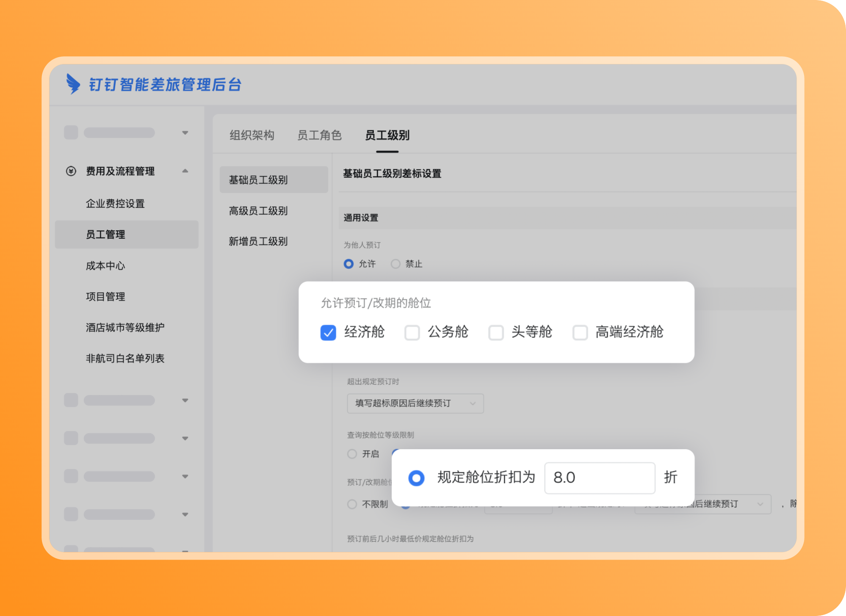Screen dimensions: 846x616
Task: Check the 高端经济舱 checkbox
Action: (580, 333)
